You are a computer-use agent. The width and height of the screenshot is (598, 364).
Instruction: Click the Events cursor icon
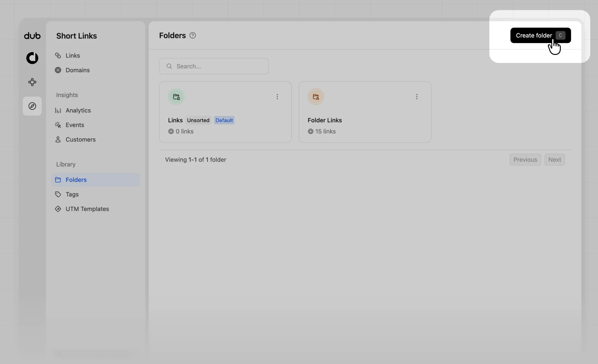[58, 125]
